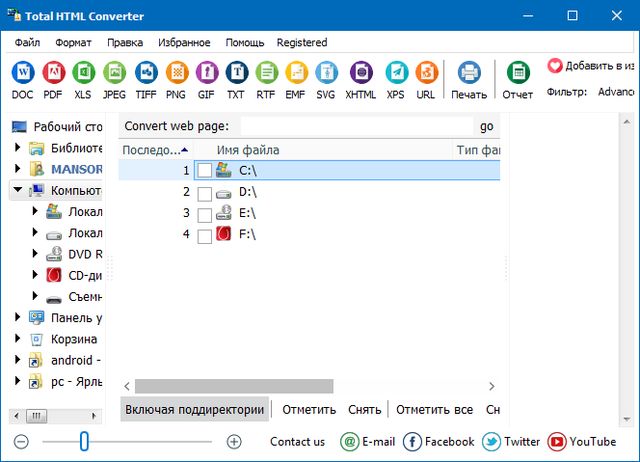Click the Convert web page input field
The width and height of the screenshot is (640, 462).
(355, 126)
